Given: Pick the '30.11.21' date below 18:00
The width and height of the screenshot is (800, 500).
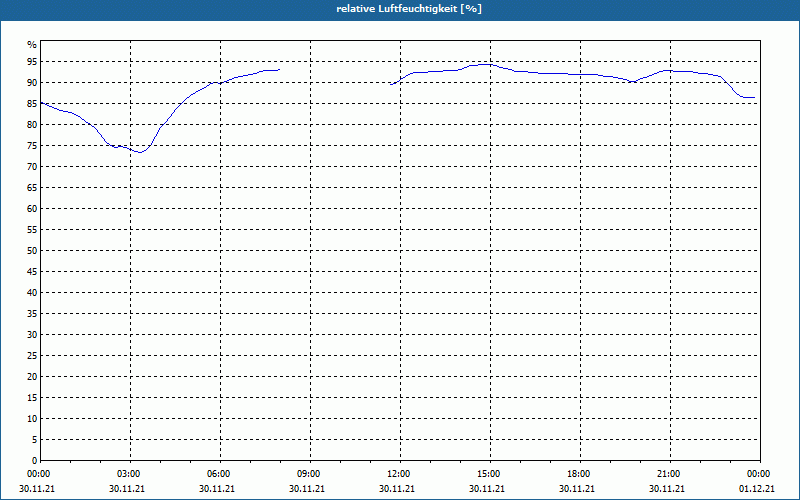Looking at the screenshot, I should pos(577,489).
